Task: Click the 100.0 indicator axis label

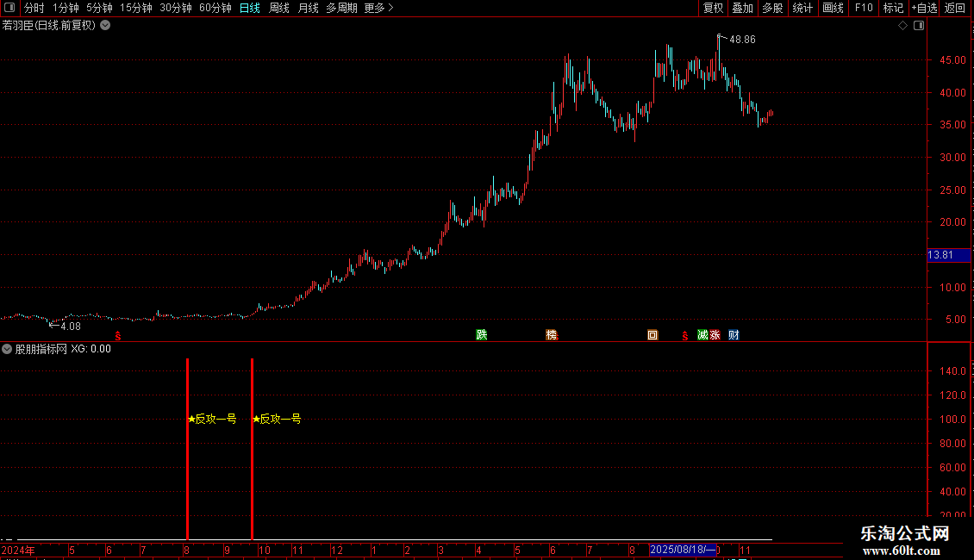Action: (952, 419)
